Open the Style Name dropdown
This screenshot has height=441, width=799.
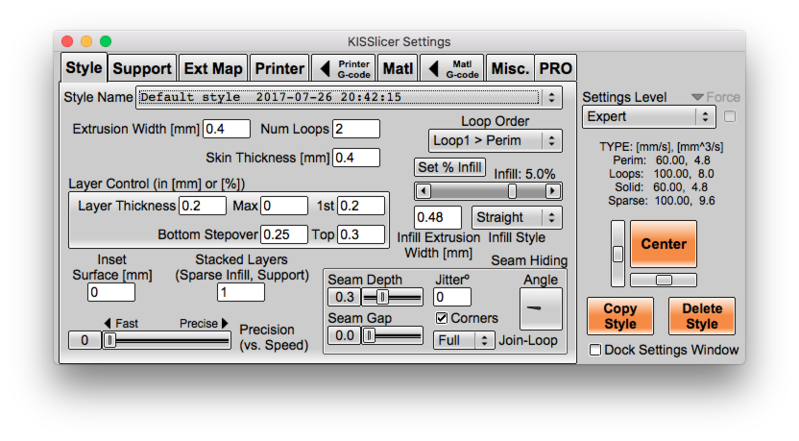tap(349, 97)
